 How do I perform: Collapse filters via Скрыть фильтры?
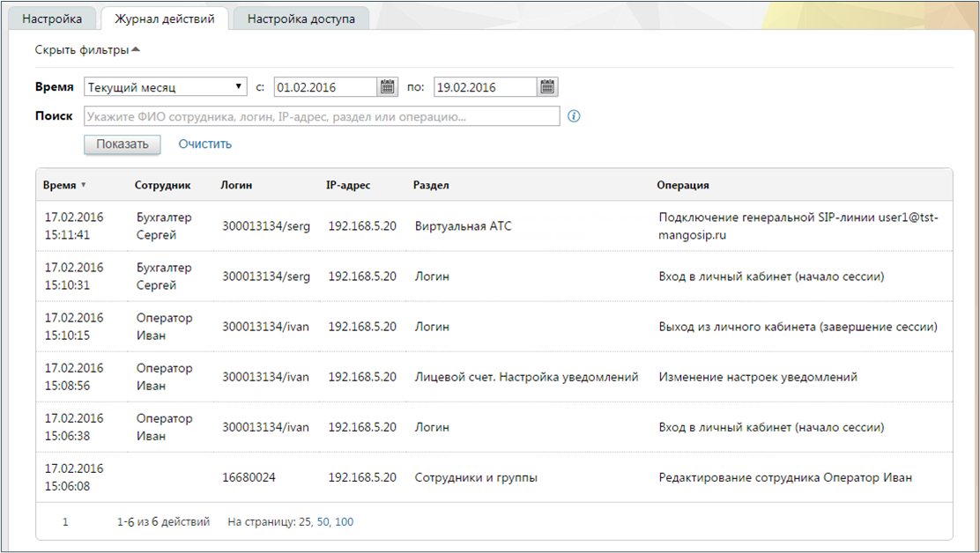tap(87, 50)
